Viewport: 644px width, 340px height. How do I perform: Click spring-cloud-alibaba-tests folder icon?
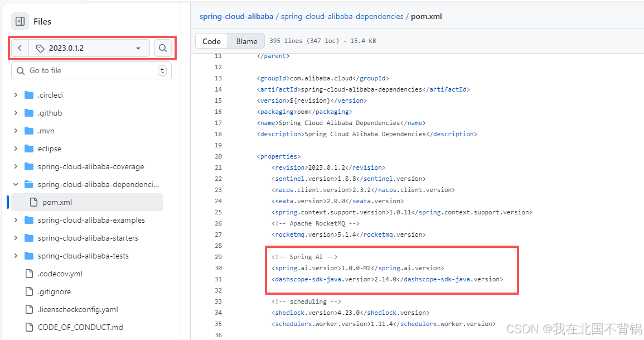(x=29, y=256)
